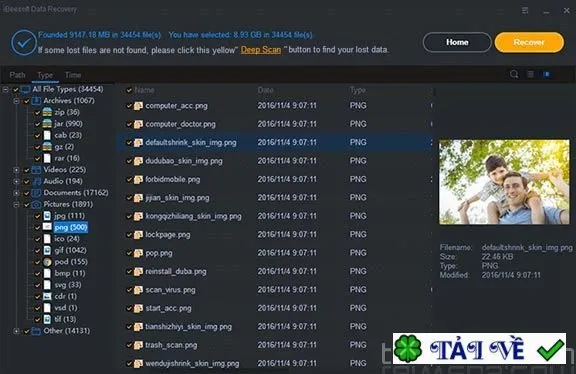Expand the Videos tree node

pyautogui.click(x=16, y=170)
